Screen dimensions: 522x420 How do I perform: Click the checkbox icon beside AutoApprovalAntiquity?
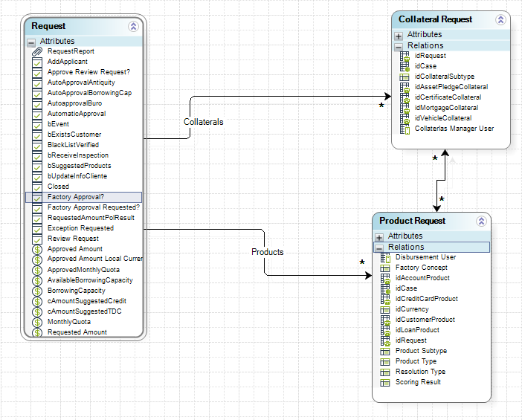37,83
